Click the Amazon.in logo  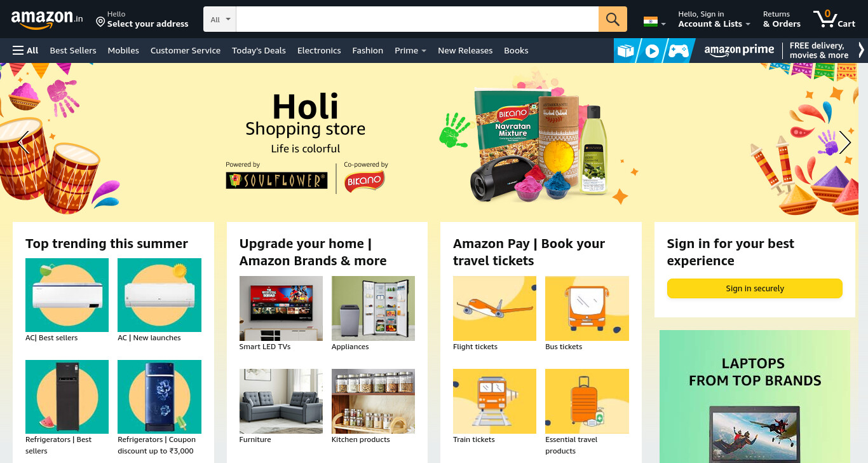click(47, 20)
